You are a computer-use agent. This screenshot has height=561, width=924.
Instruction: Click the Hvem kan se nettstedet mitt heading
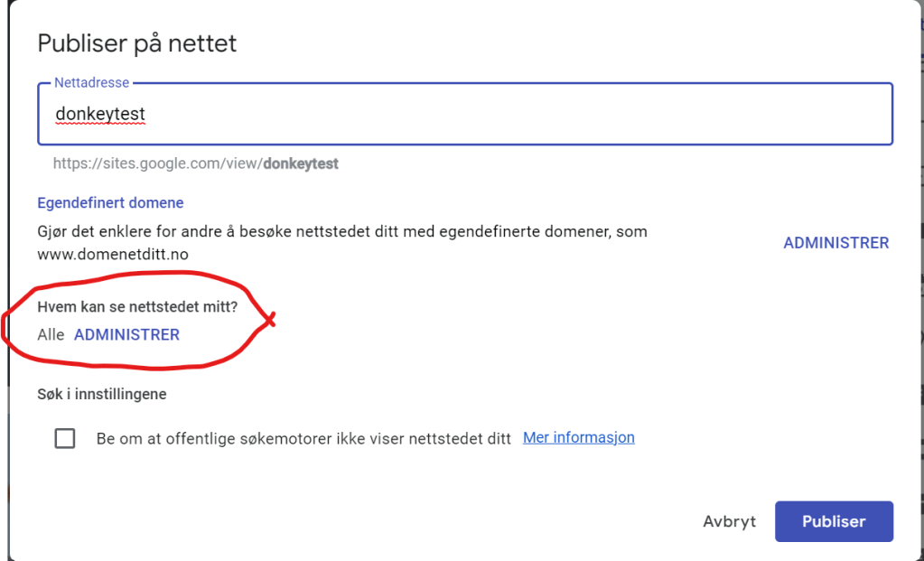137,307
